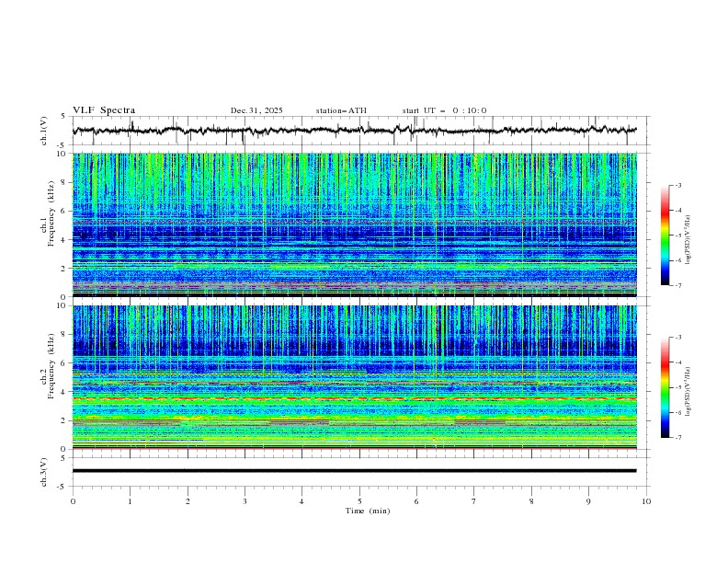The height and width of the screenshot is (563, 728).
Task: Click time axis tick label "7"
Action: (473, 501)
